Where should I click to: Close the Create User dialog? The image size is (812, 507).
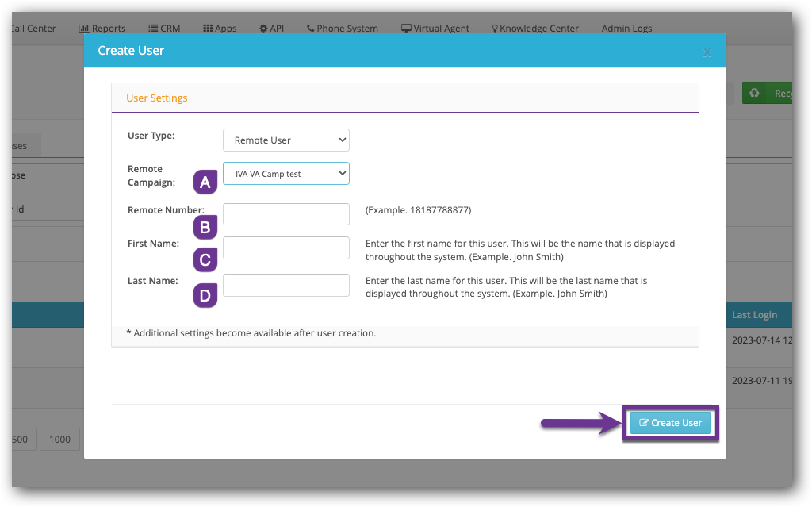707,52
